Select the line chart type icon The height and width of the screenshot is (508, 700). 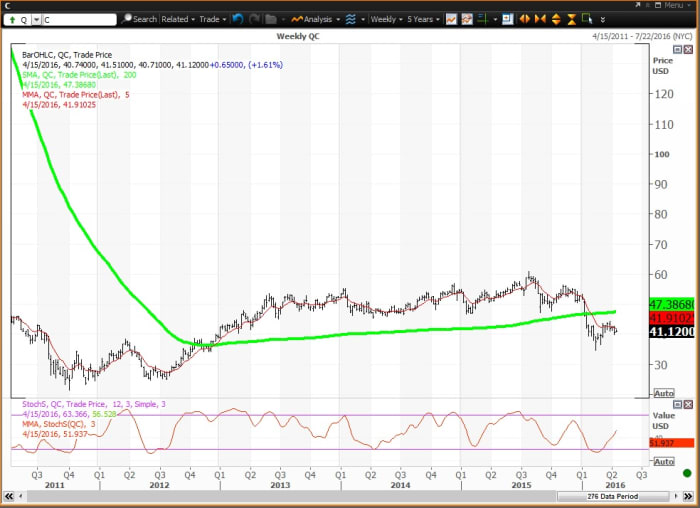coord(452,19)
